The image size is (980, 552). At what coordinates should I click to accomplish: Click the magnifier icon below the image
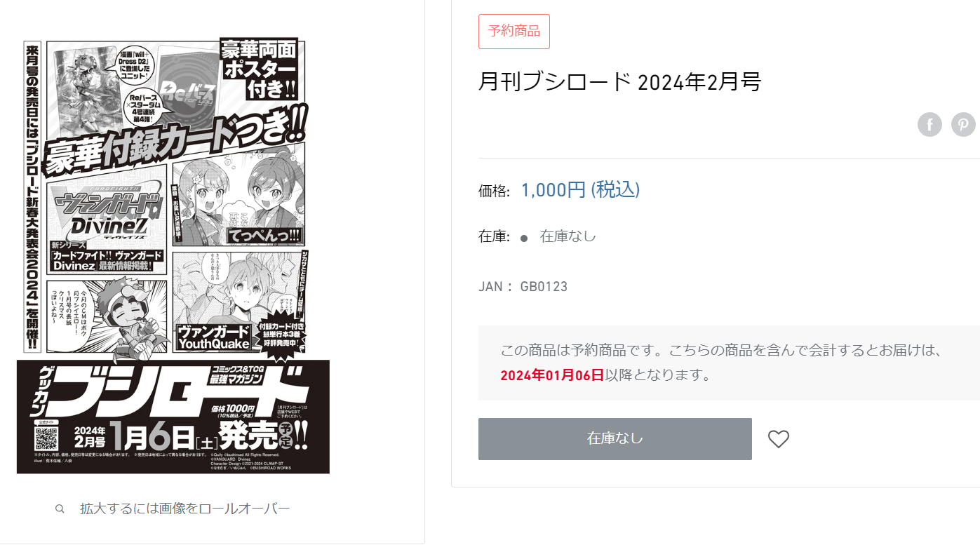tap(60, 509)
